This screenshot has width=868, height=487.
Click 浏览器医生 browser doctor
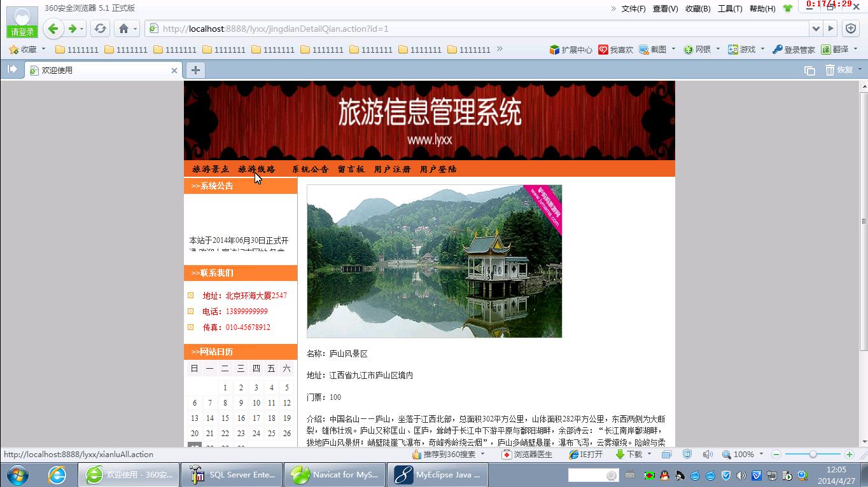click(x=527, y=455)
